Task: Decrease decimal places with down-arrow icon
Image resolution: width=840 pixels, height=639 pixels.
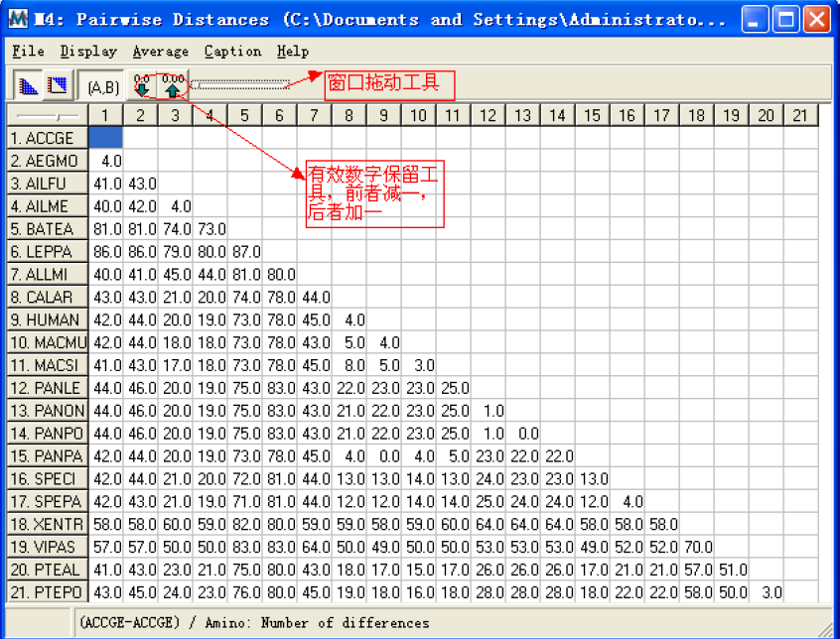Action: (x=142, y=85)
